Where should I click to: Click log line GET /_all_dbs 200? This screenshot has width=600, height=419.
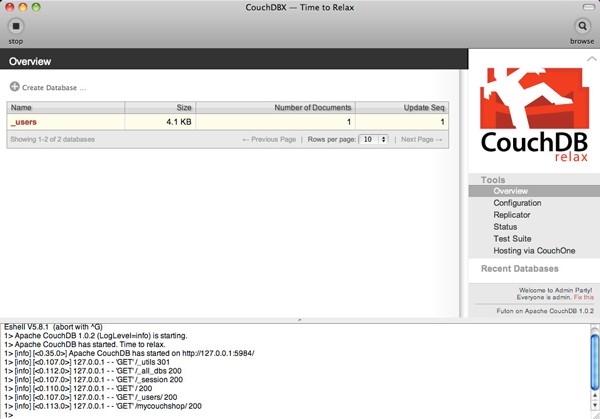(x=93, y=371)
